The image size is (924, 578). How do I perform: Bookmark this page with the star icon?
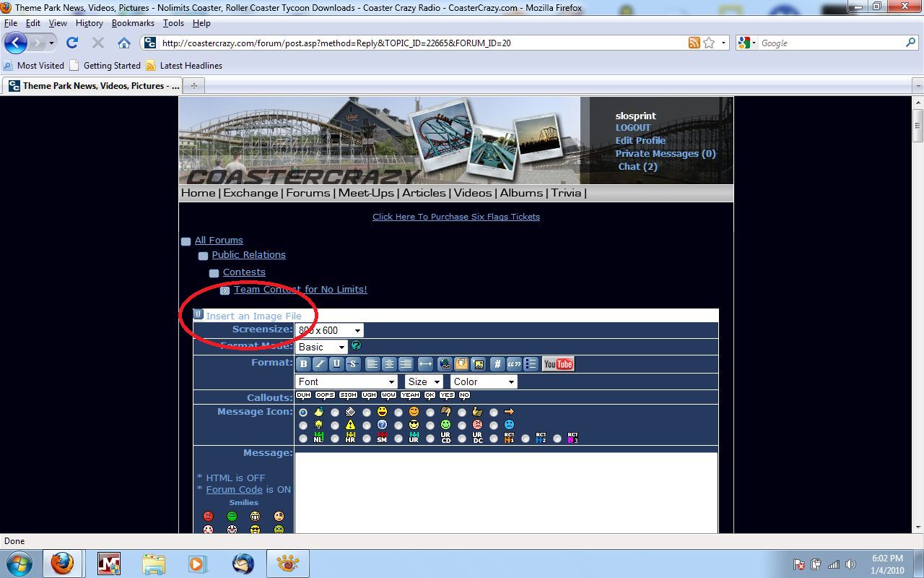coord(709,43)
